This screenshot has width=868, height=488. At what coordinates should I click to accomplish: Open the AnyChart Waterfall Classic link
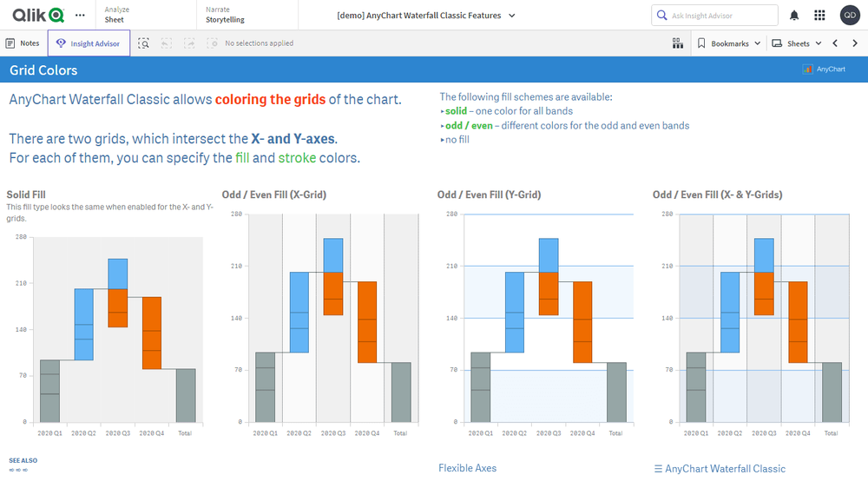719,469
